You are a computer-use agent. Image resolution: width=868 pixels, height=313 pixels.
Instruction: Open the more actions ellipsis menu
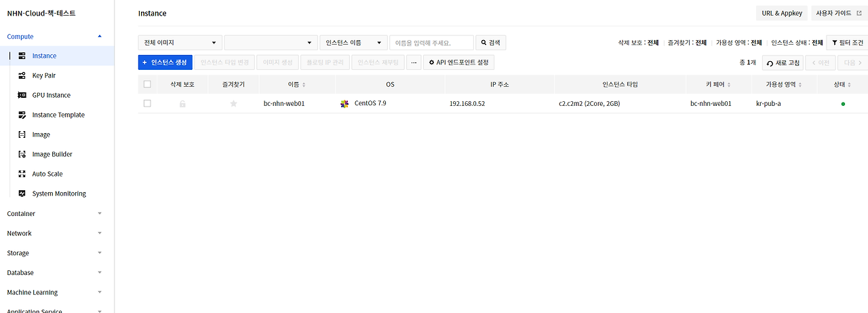tap(414, 62)
